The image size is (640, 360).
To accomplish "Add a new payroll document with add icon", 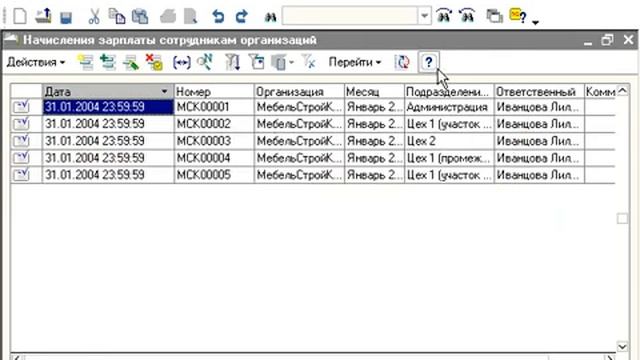I will [86, 62].
